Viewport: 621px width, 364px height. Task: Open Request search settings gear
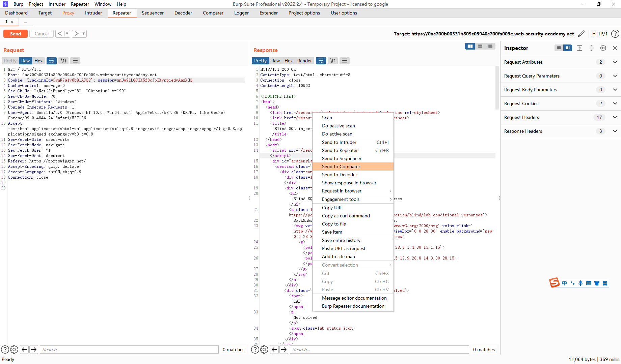coord(14,350)
